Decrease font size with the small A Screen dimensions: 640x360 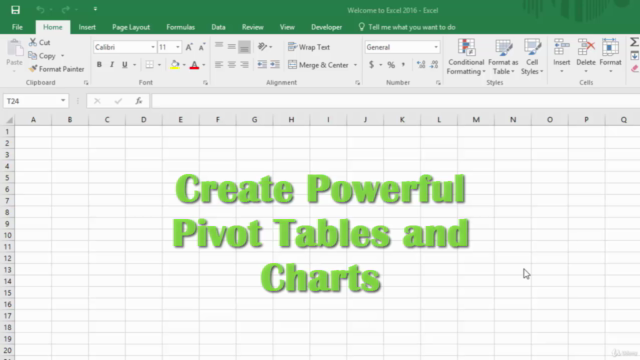(x=202, y=47)
